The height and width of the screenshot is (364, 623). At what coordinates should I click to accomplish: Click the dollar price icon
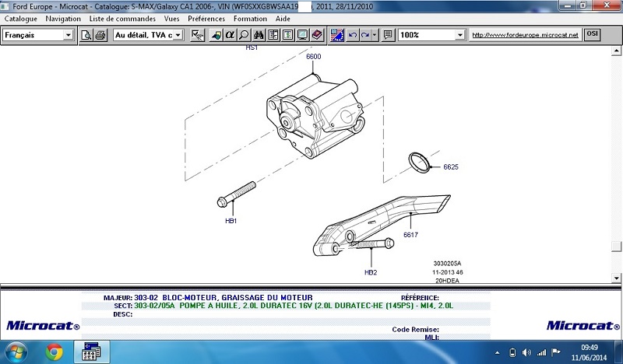pyautogui.click(x=288, y=35)
